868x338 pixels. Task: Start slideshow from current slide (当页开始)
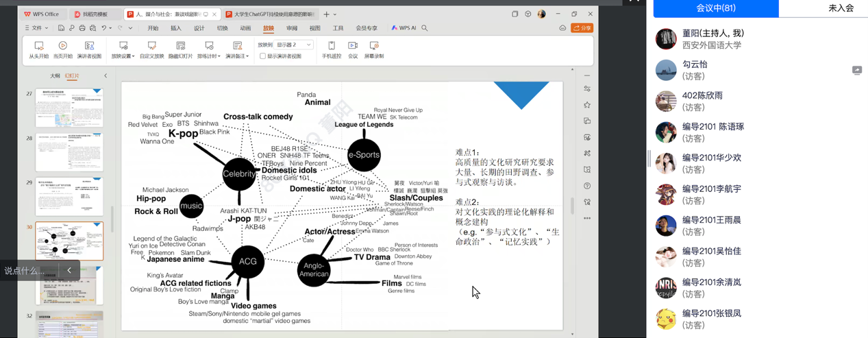62,49
